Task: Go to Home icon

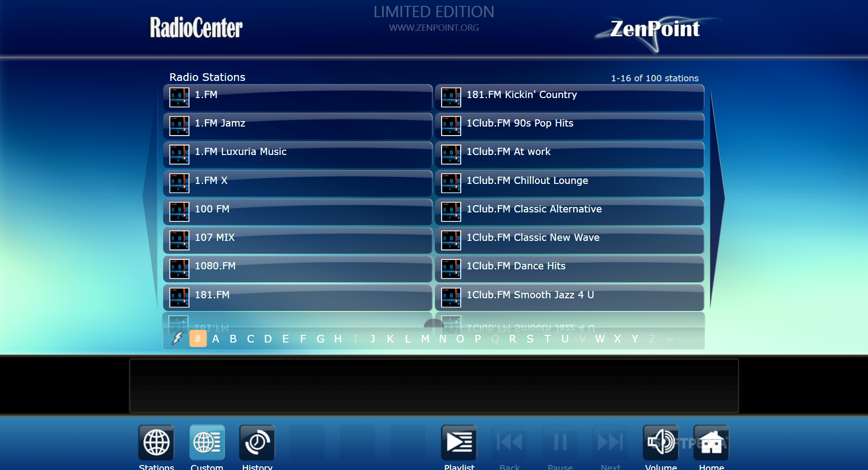Action: point(712,442)
